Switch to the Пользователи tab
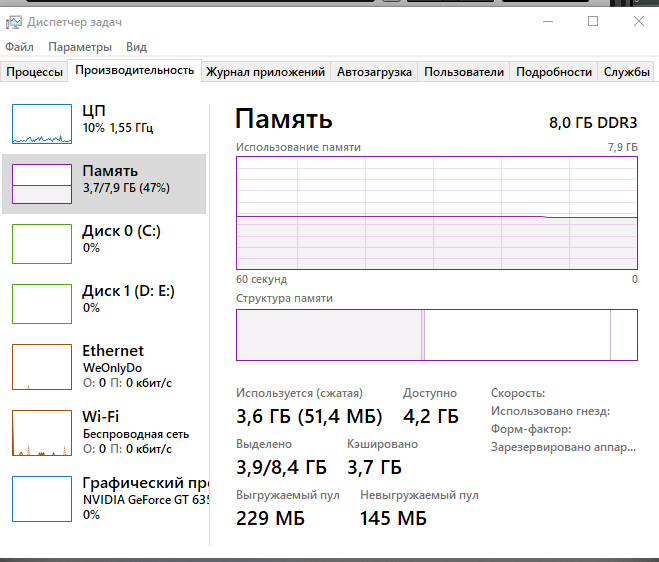Viewport: 659px width, 562px height. 464,72
